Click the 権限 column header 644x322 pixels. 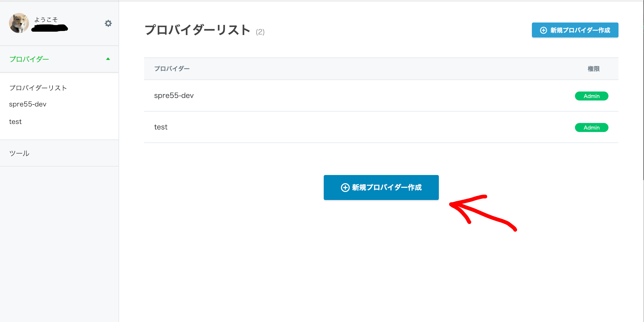click(593, 69)
